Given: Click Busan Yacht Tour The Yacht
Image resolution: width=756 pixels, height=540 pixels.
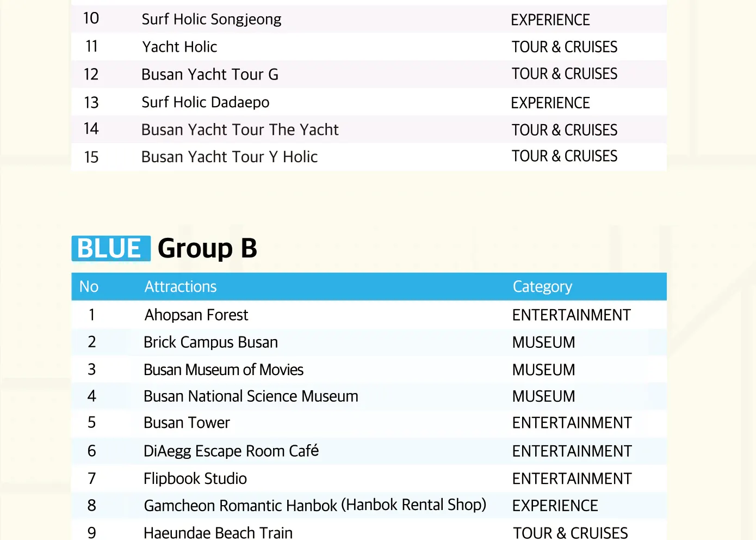Looking at the screenshot, I should [240, 130].
